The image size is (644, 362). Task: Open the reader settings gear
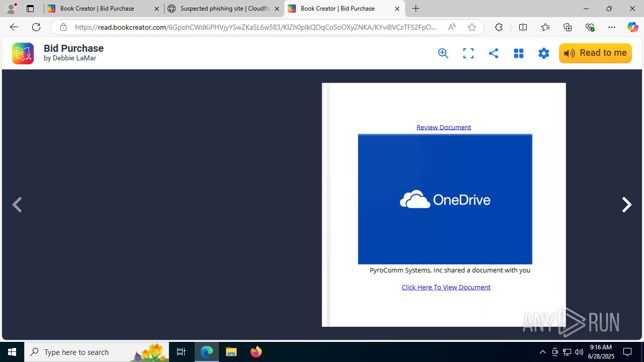[x=544, y=53]
